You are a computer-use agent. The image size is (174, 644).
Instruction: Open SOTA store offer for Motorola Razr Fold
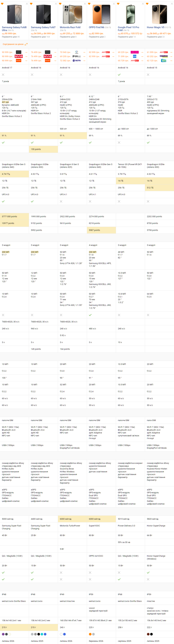pyautogui.click(x=77, y=61)
